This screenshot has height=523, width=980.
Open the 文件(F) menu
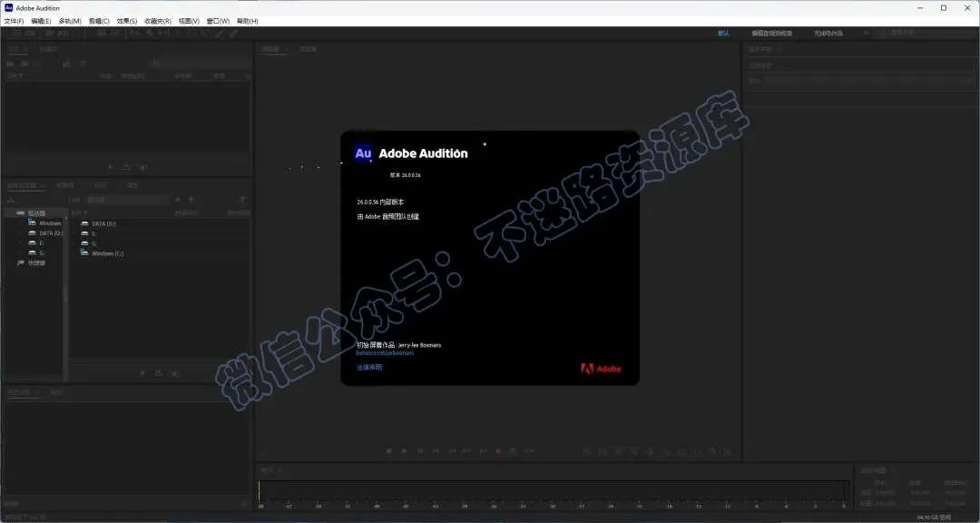click(x=14, y=21)
